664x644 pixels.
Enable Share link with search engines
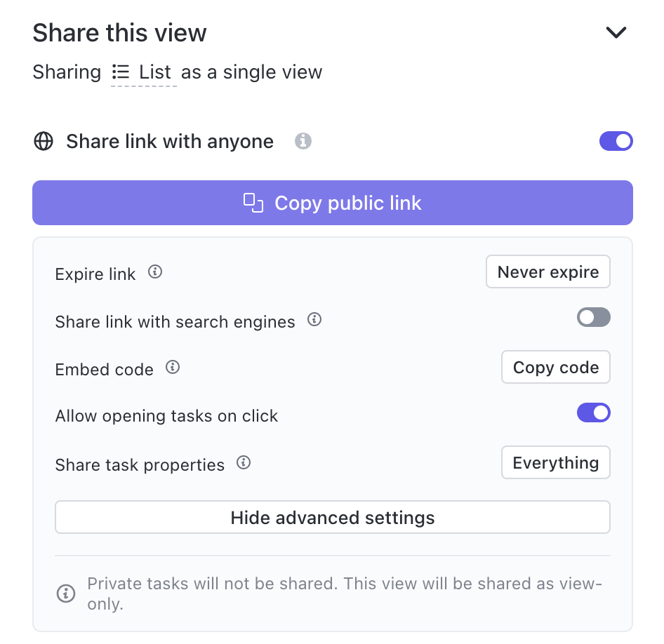pyautogui.click(x=593, y=317)
